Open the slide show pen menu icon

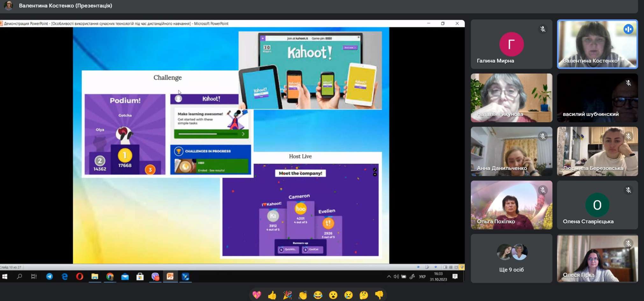(x=427, y=267)
